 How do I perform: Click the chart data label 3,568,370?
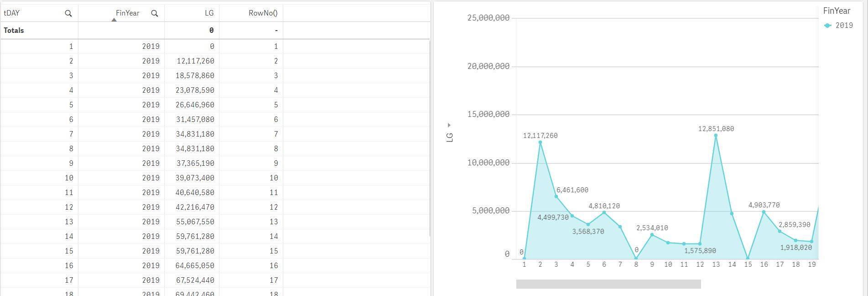[x=588, y=232]
